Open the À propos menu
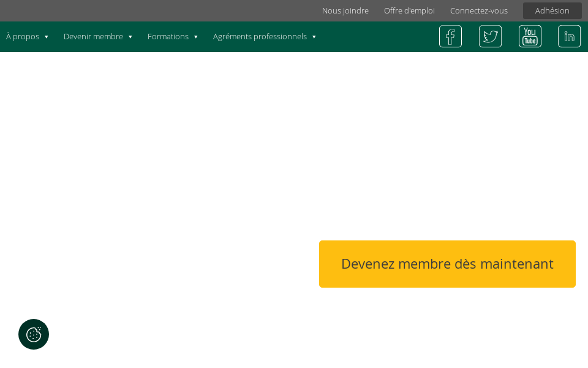The width and height of the screenshot is (588, 368). tap(23, 37)
